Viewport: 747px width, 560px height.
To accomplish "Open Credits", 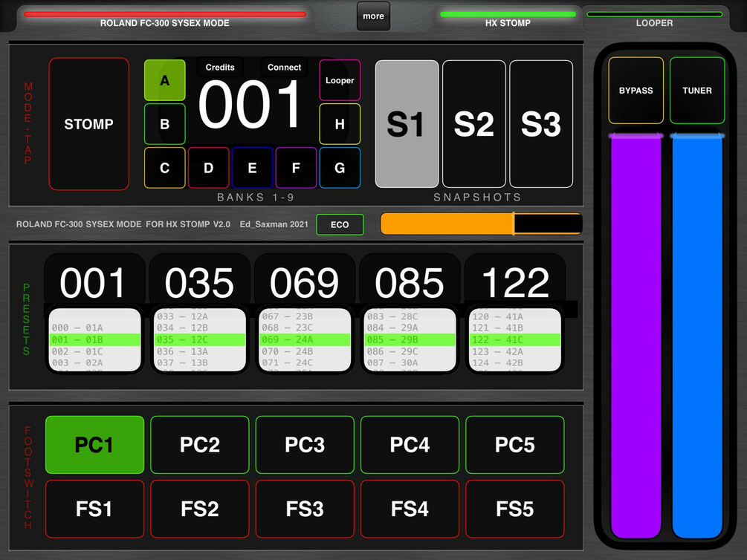I will pyautogui.click(x=220, y=67).
